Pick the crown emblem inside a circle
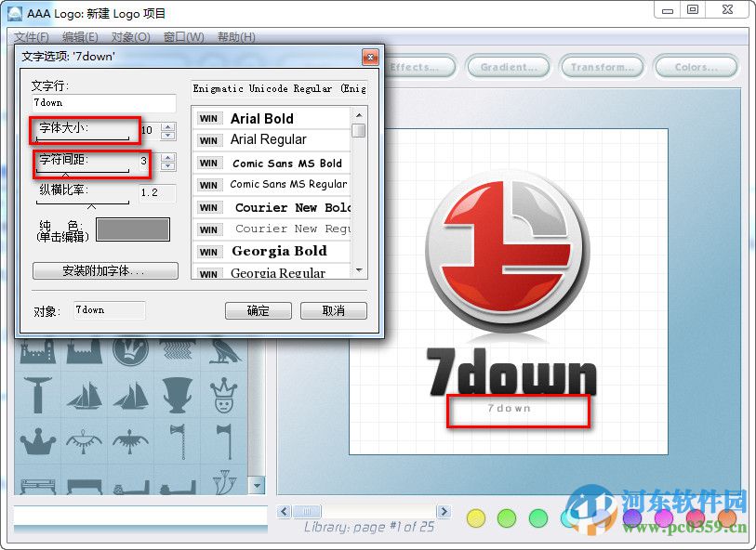This screenshot has height=550, width=756. pos(131,351)
